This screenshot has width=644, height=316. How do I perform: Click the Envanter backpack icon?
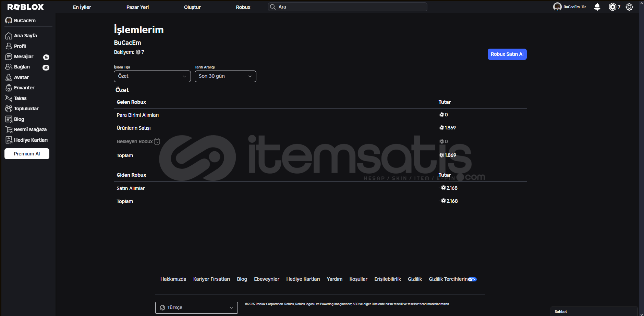point(9,88)
